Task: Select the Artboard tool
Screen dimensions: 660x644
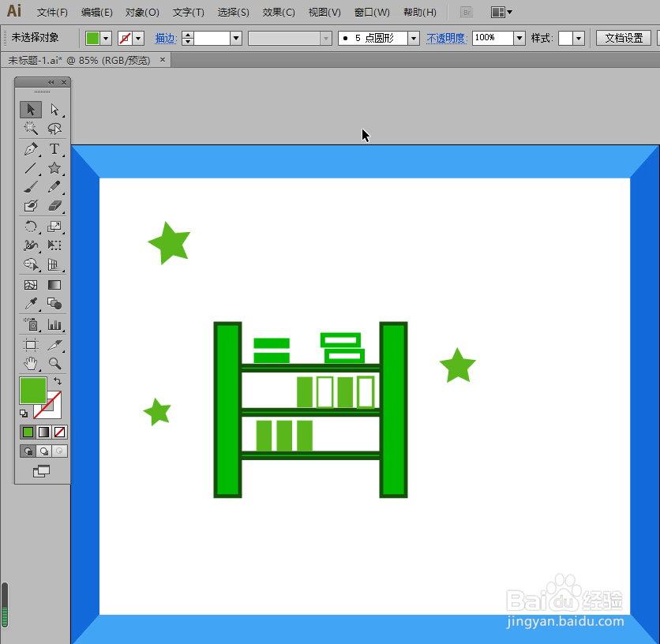Action: [31, 345]
